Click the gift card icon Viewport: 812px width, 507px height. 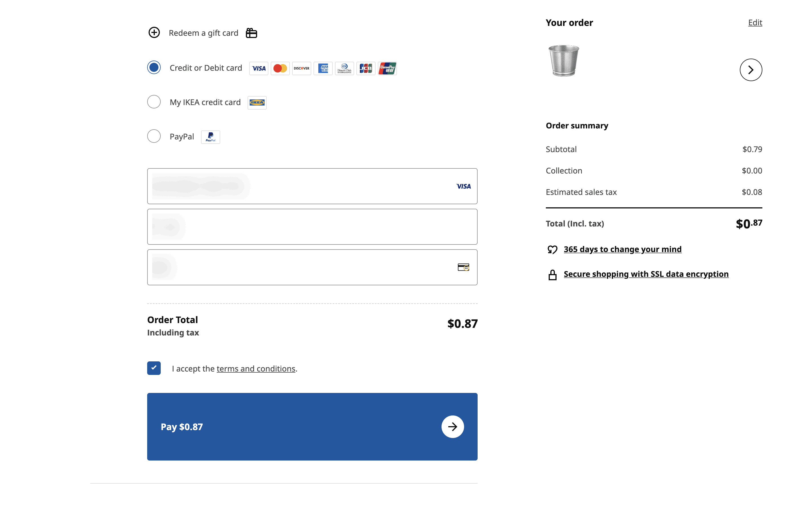pos(251,33)
